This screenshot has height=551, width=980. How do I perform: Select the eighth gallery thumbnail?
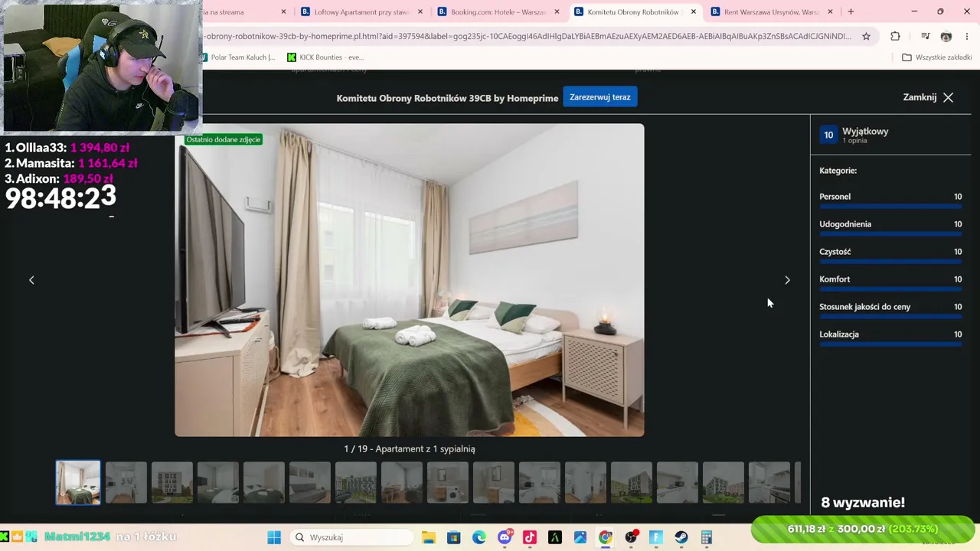click(401, 482)
